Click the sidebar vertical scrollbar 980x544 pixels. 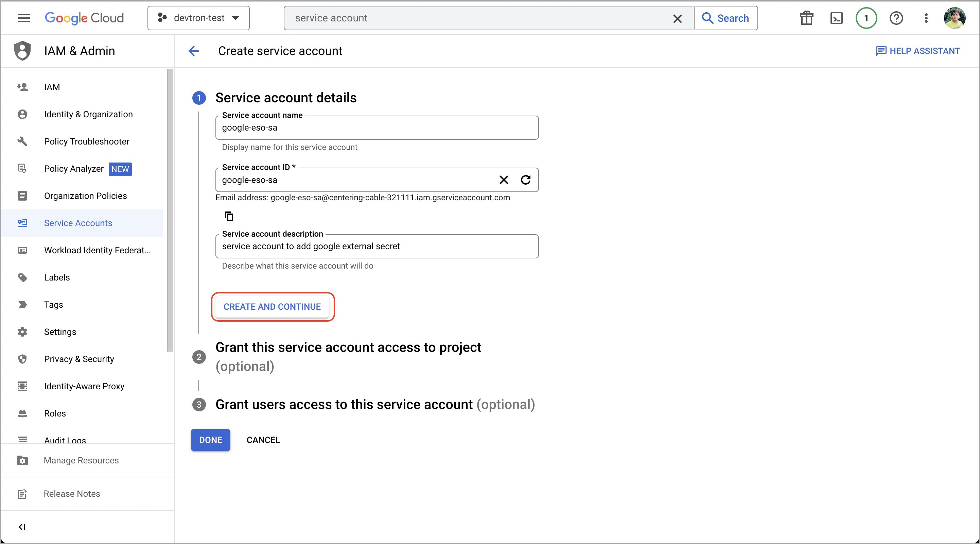[170, 209]
